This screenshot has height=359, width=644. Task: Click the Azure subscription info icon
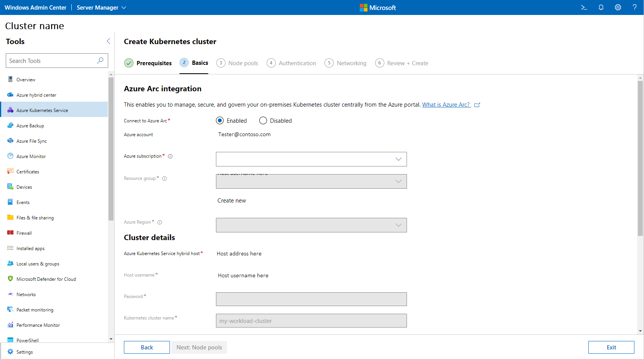pos(170,156)
